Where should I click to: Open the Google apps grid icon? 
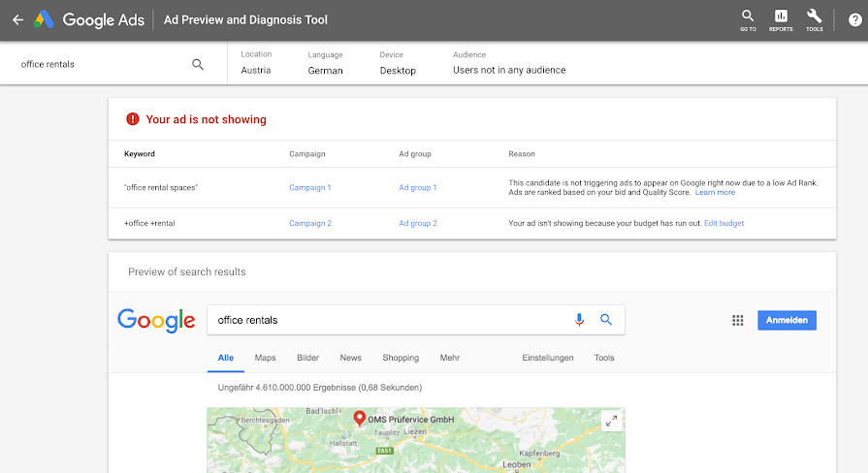pyautogui.click(x=737, y=320)
